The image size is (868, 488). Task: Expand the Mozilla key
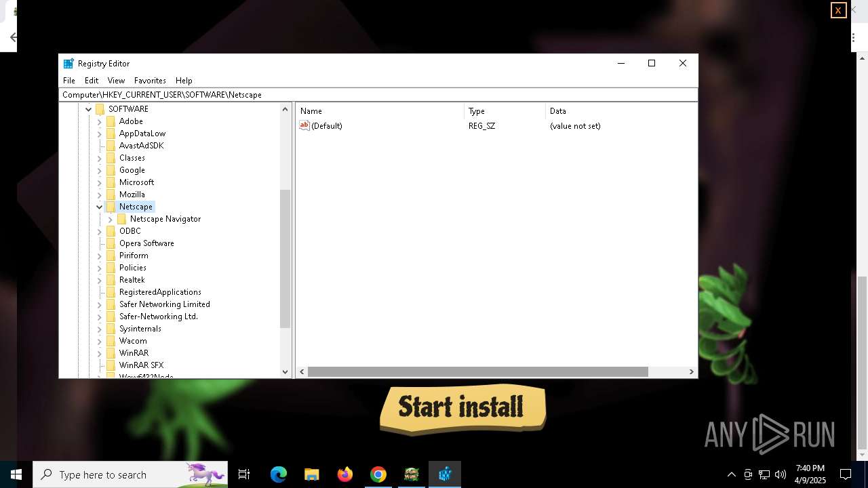(x=99, y=195)
